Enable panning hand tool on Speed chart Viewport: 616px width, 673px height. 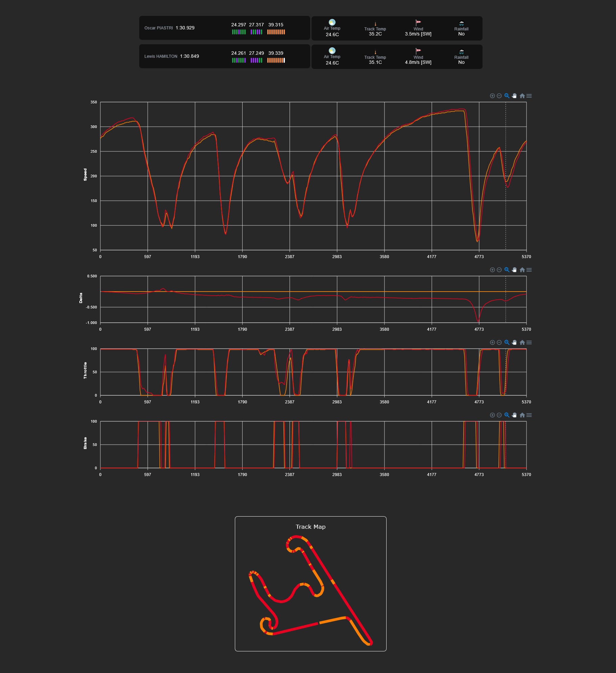[514, 96]
